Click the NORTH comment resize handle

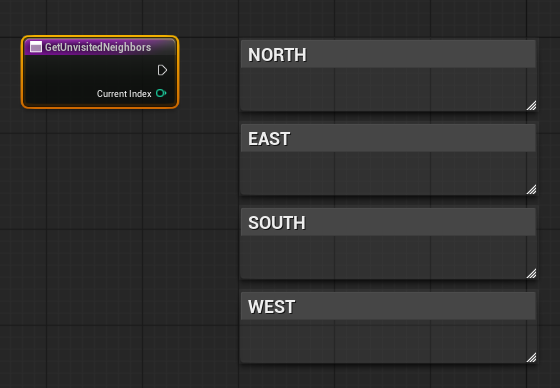tap(531, 106)
